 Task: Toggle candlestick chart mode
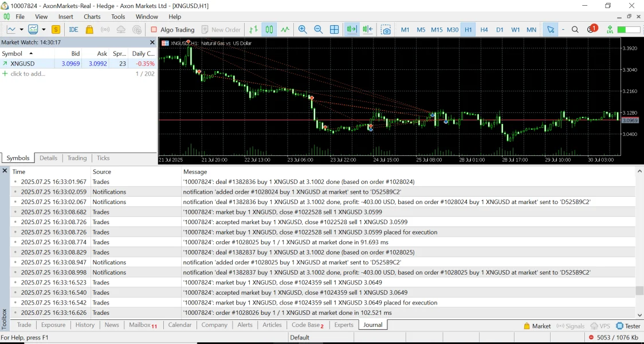269,30
